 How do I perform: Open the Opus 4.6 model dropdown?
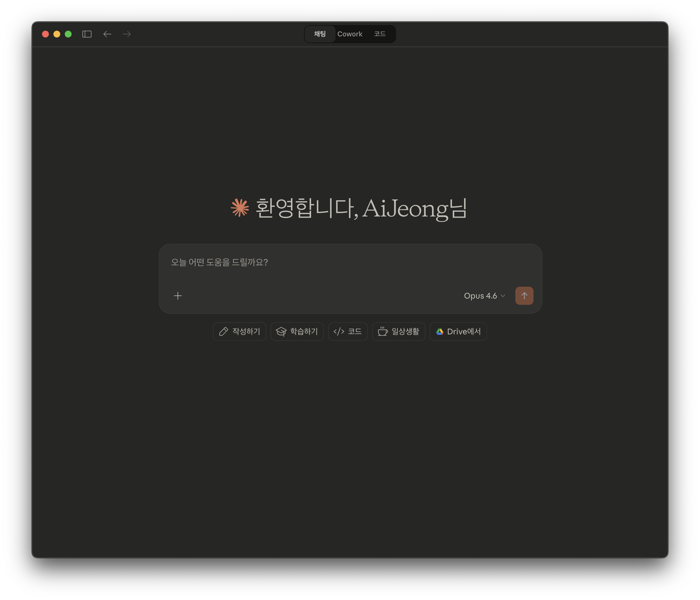click(x=480, y=296)
